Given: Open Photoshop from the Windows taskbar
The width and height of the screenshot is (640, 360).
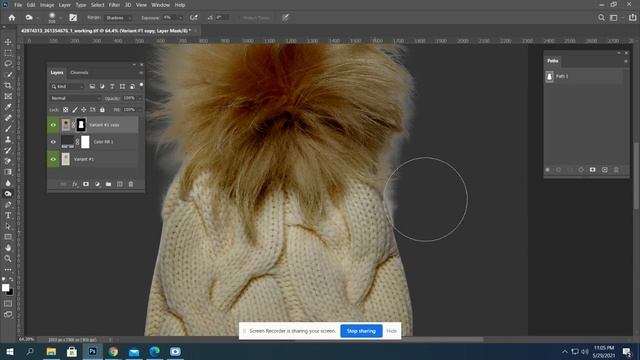Looking at the screenshot, I should [x=93, y=351].
